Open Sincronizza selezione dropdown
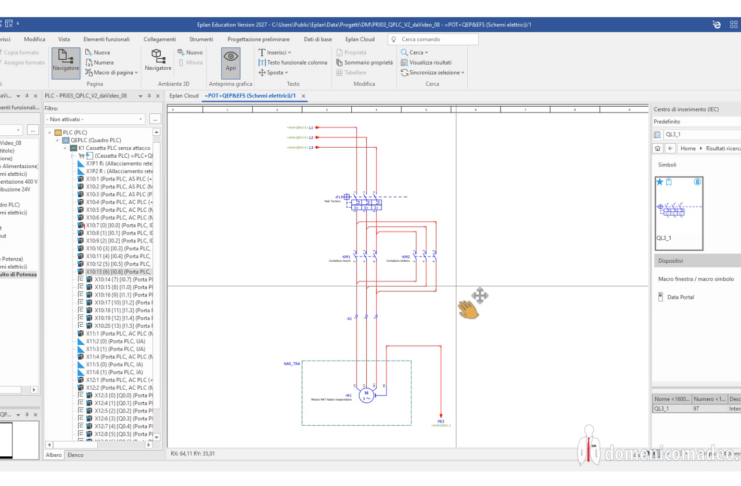The width and height of the screenshot is (741, 486). click(x=432, y=73)
